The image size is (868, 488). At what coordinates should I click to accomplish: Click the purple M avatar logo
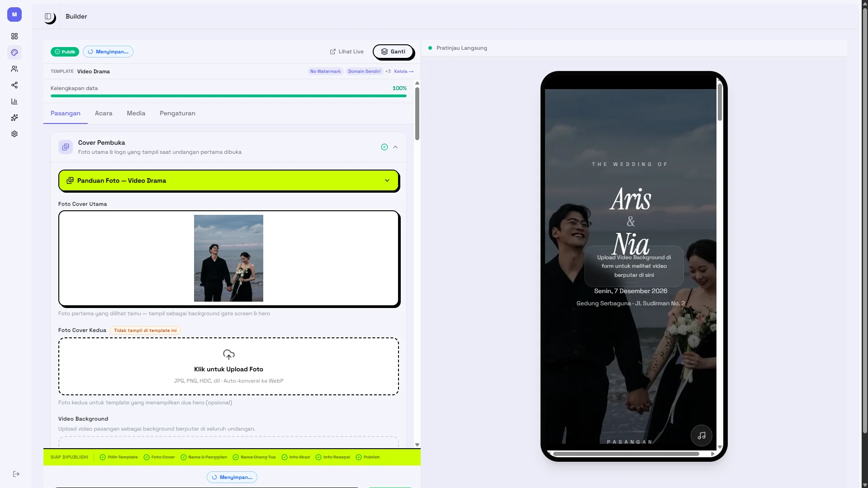point(14,14)
